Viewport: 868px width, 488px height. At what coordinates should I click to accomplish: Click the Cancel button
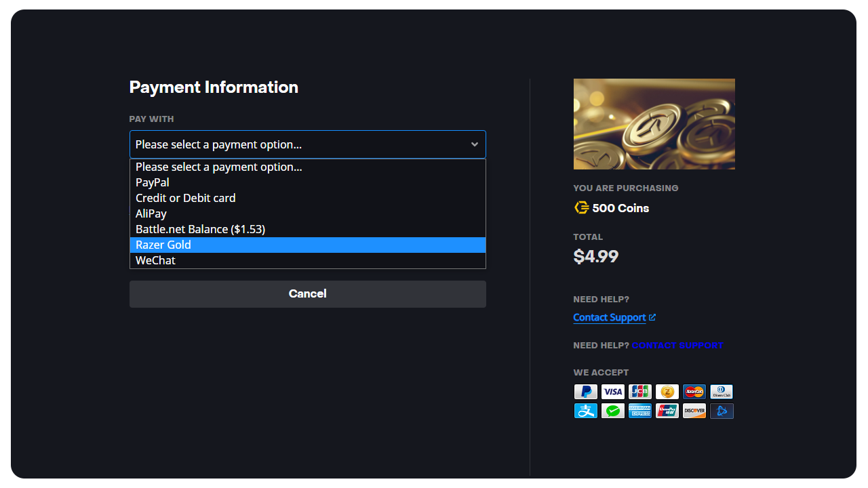pyautogui.click(x=308, y=294)
